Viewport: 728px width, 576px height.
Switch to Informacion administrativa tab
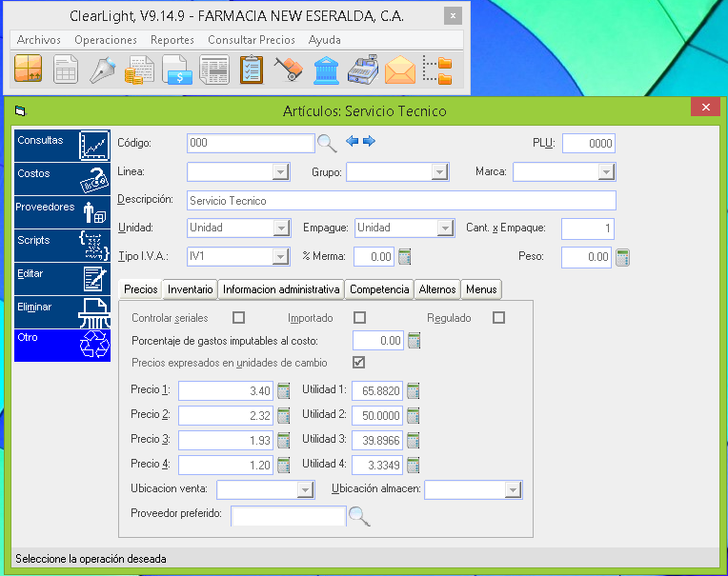(x=281, y=289)
